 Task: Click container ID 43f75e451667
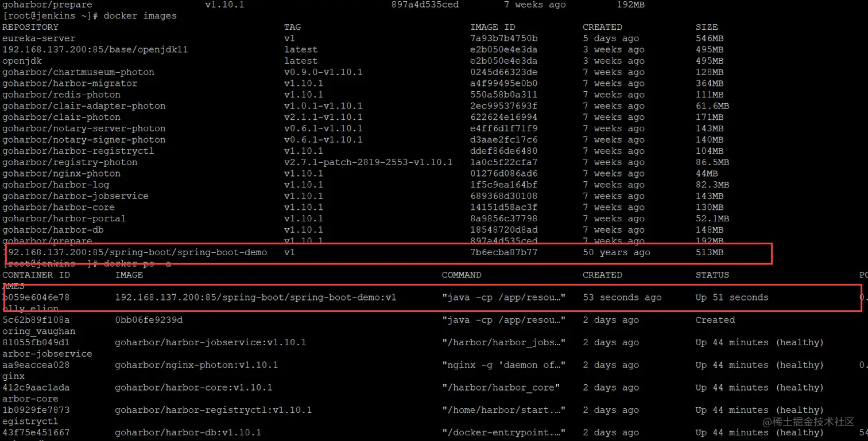point(36,432)
